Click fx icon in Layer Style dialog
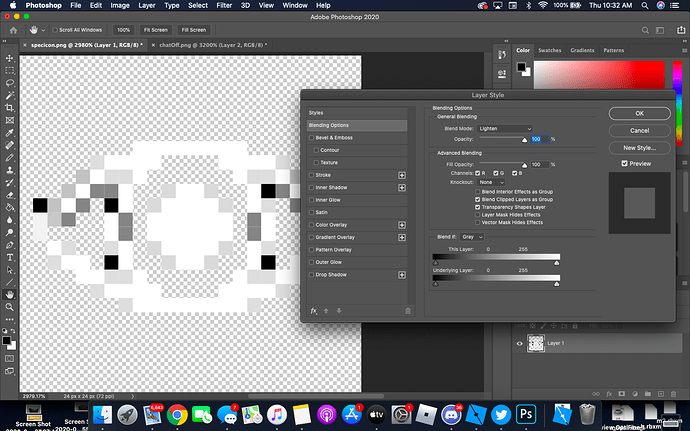This screenshot has width=690, height=431. coord(314,311)
